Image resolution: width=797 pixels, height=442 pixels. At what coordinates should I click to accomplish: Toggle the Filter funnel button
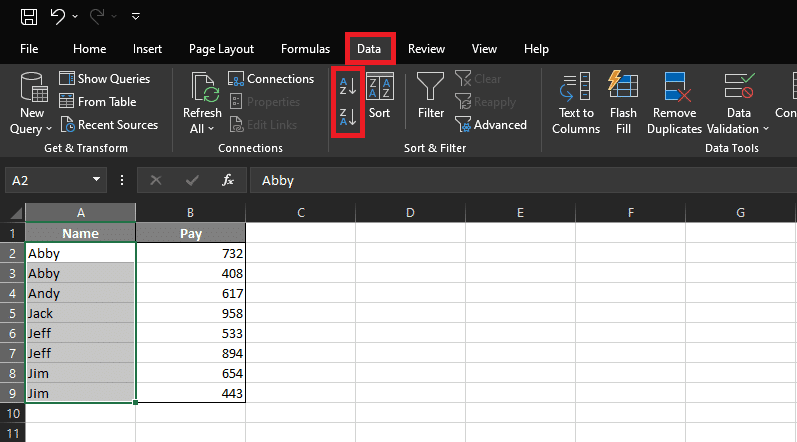tap(431, 97)
